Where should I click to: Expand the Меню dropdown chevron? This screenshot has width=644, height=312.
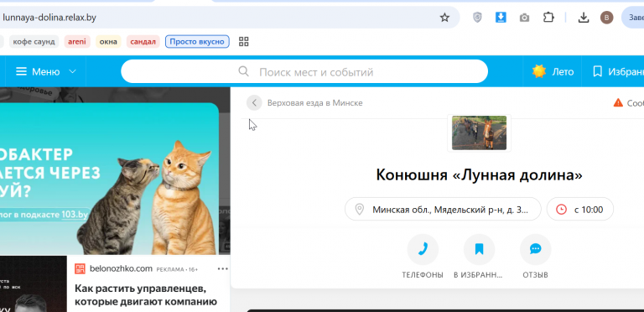pos(72,72)
